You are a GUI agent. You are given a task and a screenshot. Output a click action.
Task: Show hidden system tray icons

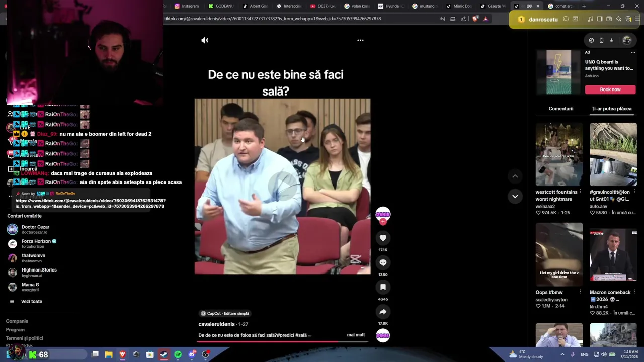(561, 354)
